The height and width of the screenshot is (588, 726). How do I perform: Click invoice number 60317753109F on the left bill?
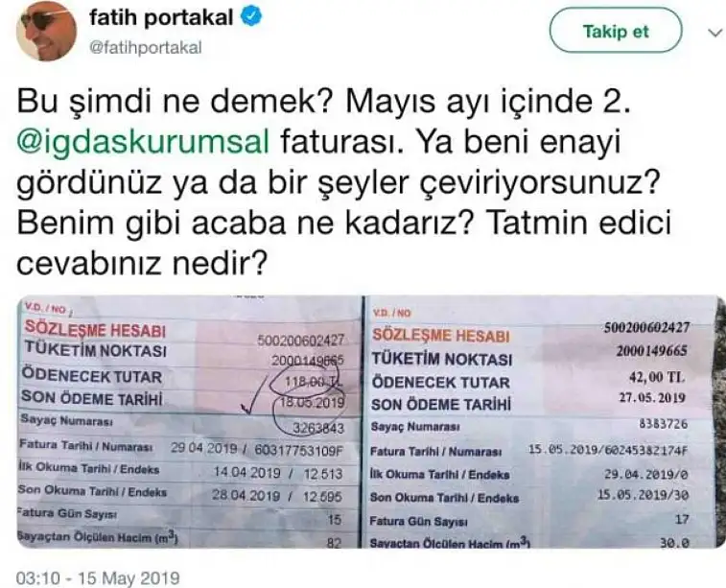pyautogui.click(x=298, y=449)
